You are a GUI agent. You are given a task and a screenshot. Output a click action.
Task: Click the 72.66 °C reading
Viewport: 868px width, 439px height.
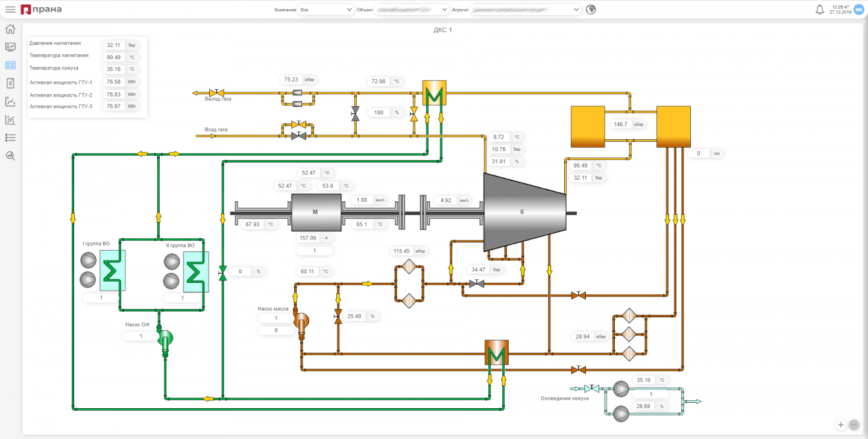pos(386,81)
